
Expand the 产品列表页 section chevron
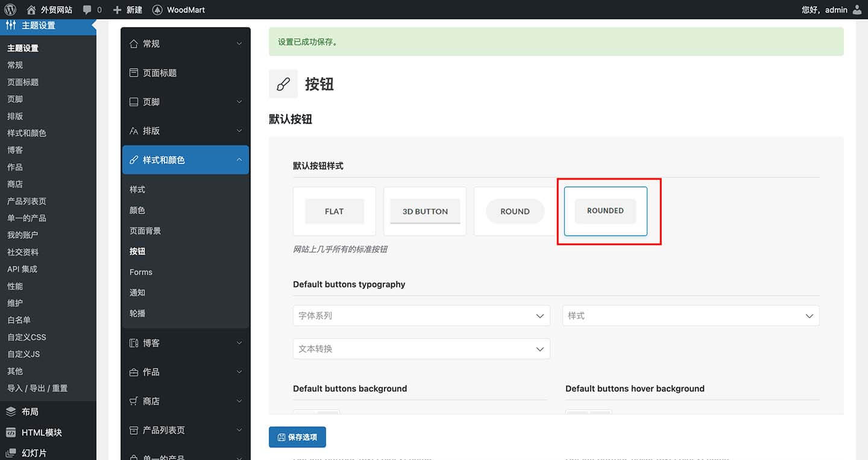coord(239,430)
